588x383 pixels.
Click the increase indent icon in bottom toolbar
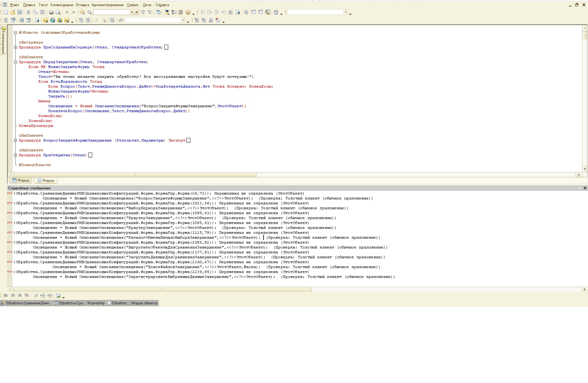tap(43, 296)
